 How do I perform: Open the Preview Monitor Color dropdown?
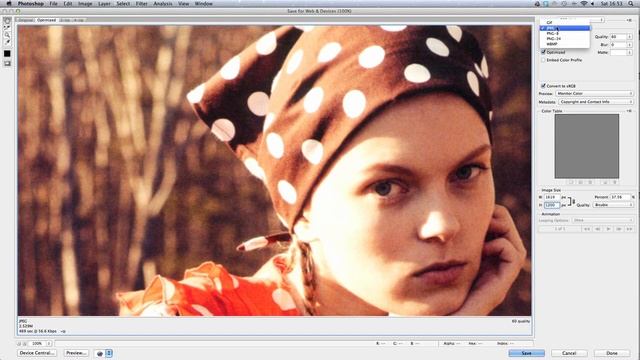coord(594,93)
